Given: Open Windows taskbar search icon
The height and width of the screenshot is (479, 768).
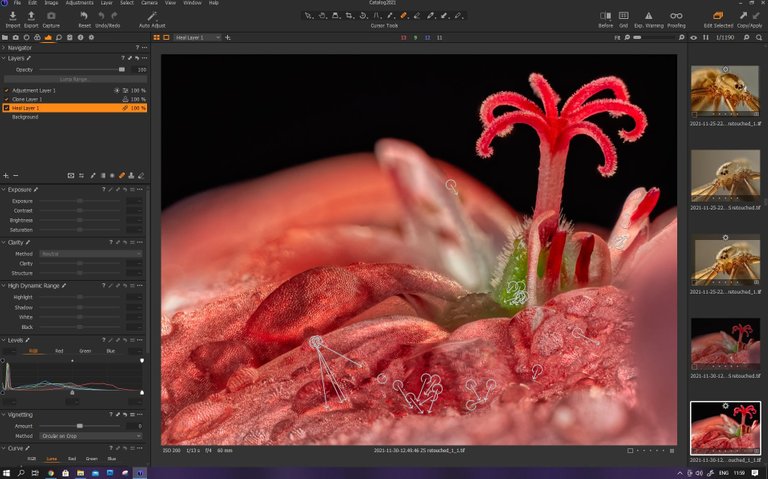Looking at the screenshot, I should pyautogui.click(x=21, y=473).
